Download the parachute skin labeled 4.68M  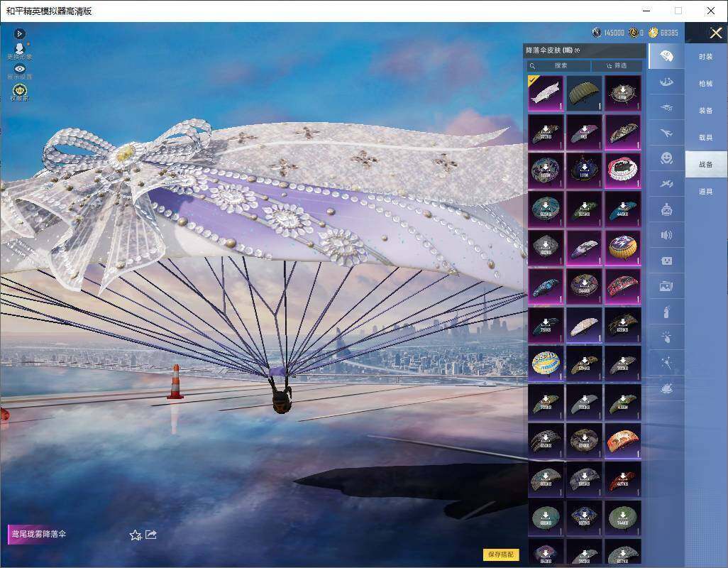[x=622, y=402]
